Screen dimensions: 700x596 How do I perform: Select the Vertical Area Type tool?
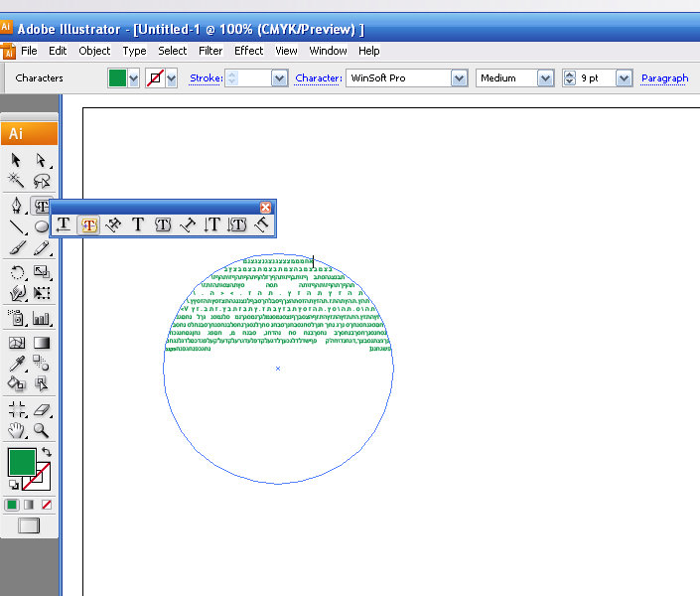pos(236,224)
